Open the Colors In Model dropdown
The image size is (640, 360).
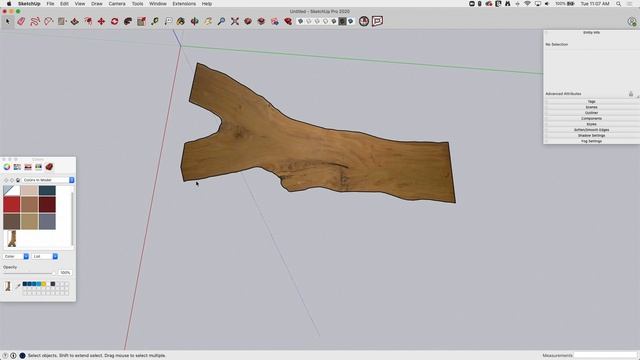click(48, 180)
